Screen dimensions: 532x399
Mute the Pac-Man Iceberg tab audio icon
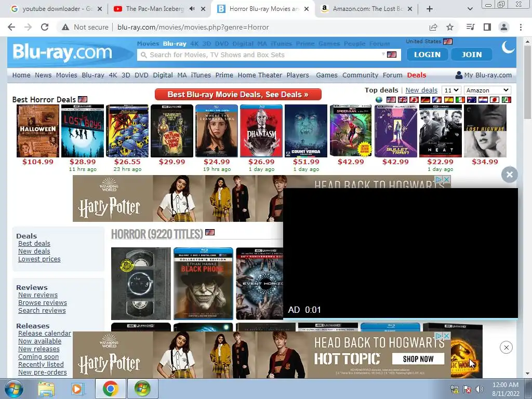(x=192, y=9)
